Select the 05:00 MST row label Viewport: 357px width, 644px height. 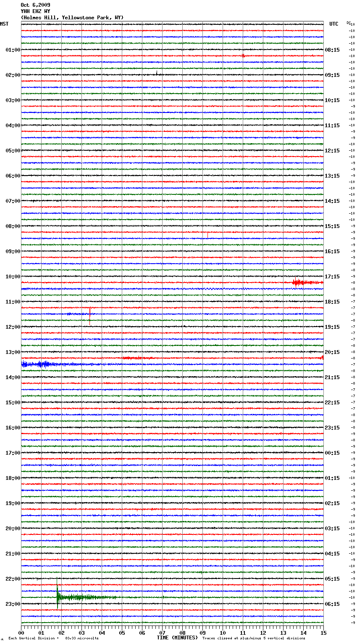click(x=13, y=151)
